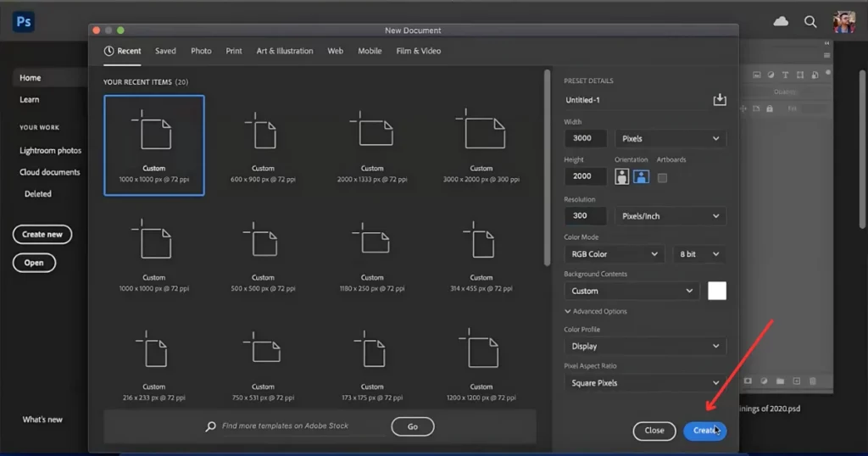Screen dimensions: 868x456
Task: Go to Home in the sidebar
Action: (50, 78)
